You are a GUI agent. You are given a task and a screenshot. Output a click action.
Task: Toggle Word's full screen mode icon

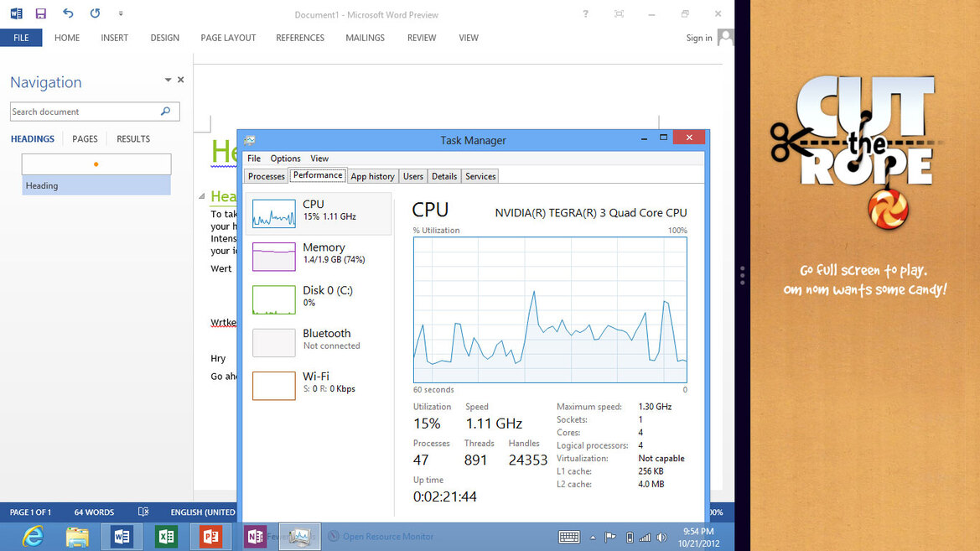(619, 13)
